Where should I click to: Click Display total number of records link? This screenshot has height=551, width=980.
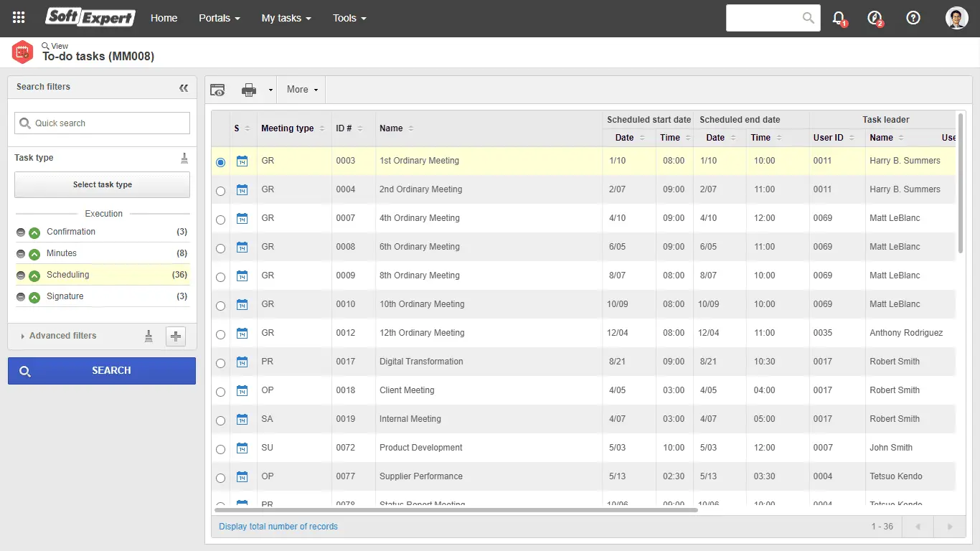tap(278, 527)
